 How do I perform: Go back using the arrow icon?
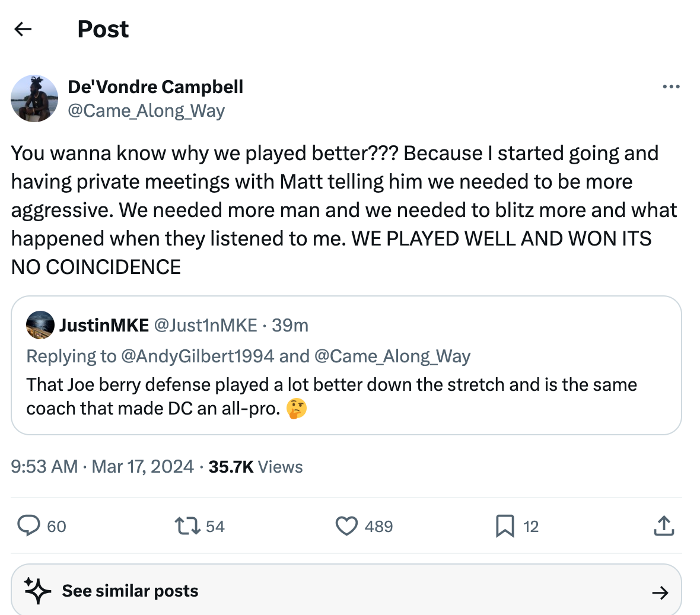point(23,29)
